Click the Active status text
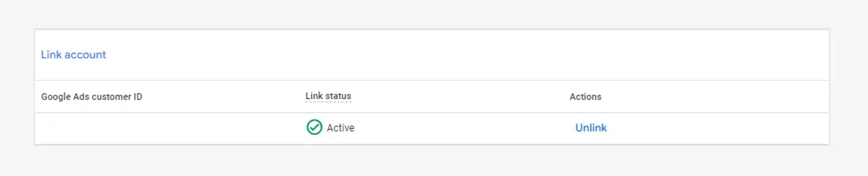Image resolution: width=868 pixels, height=176 pixels. pos(340,128)
